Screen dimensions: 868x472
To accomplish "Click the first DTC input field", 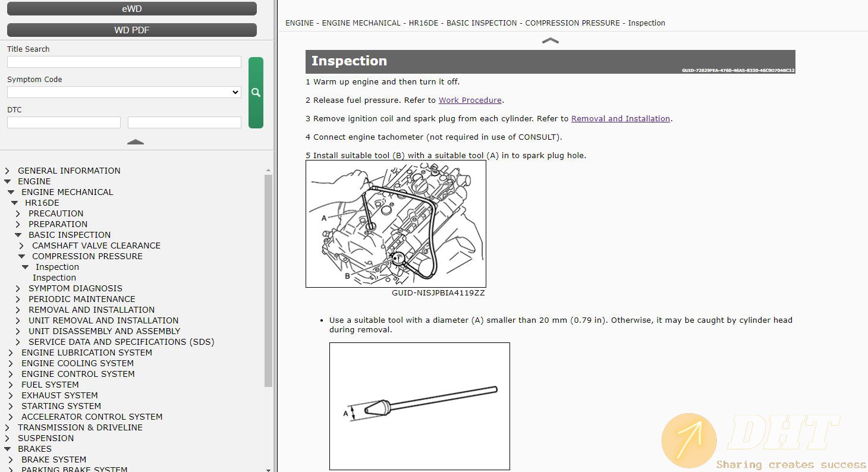I will [x=64, y=122].
